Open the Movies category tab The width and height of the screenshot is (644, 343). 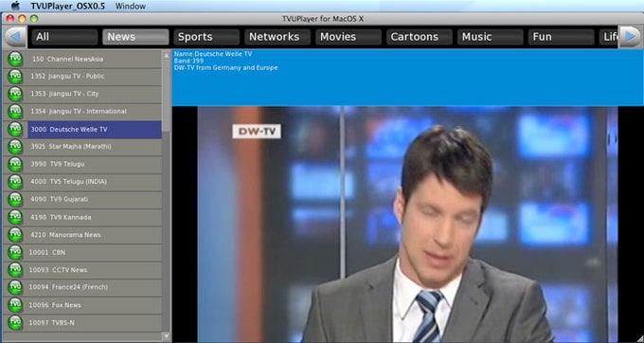click(x=349, y=37)
